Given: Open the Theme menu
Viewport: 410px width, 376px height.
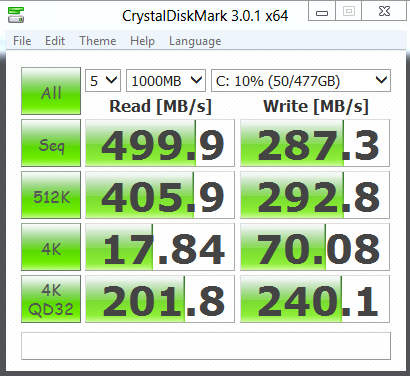Looking at the screenshot, I should 98,41.
